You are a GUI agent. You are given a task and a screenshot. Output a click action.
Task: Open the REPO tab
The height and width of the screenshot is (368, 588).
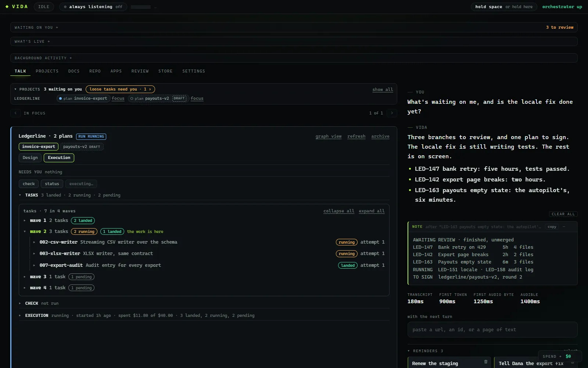tap(95, 71)
